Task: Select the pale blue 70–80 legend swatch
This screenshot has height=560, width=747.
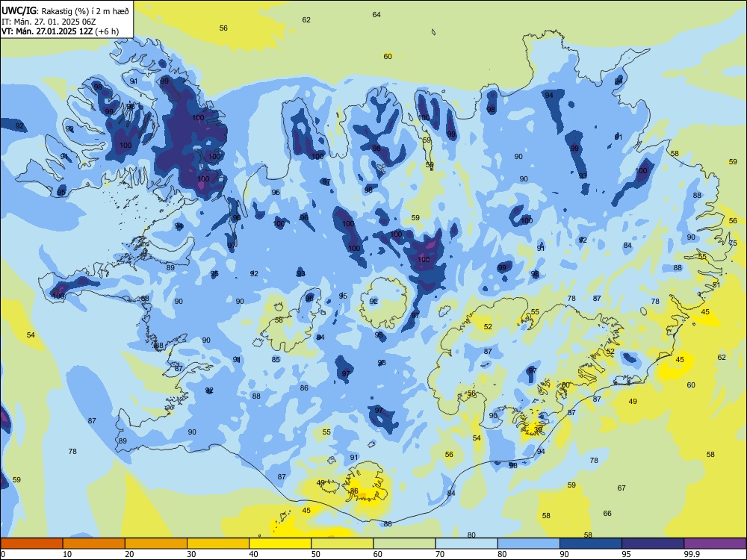Action: point(466,544)
